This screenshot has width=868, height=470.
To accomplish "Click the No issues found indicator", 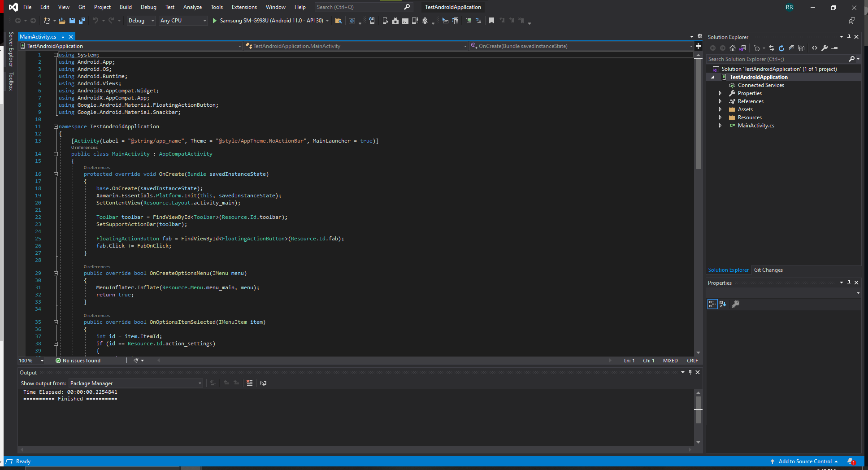I will [78, 360].
